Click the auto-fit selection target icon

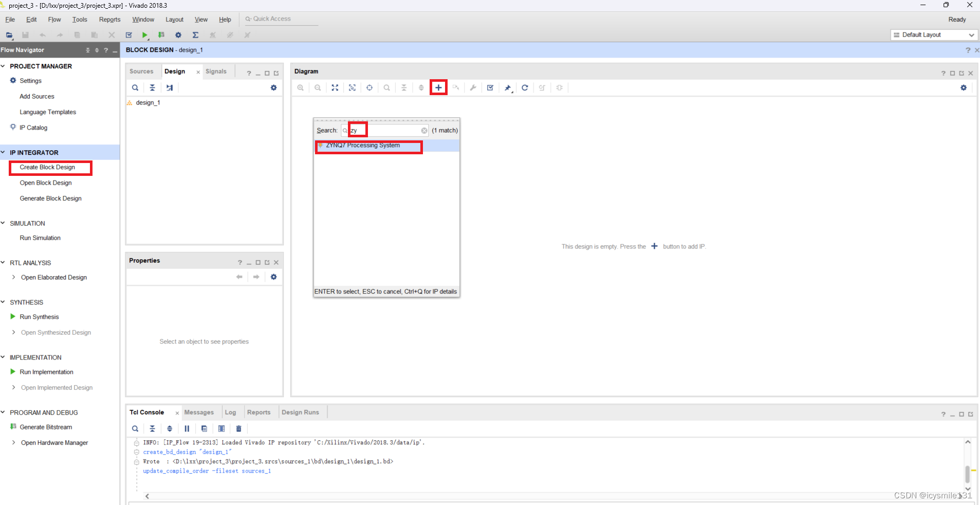click(369, 87)
